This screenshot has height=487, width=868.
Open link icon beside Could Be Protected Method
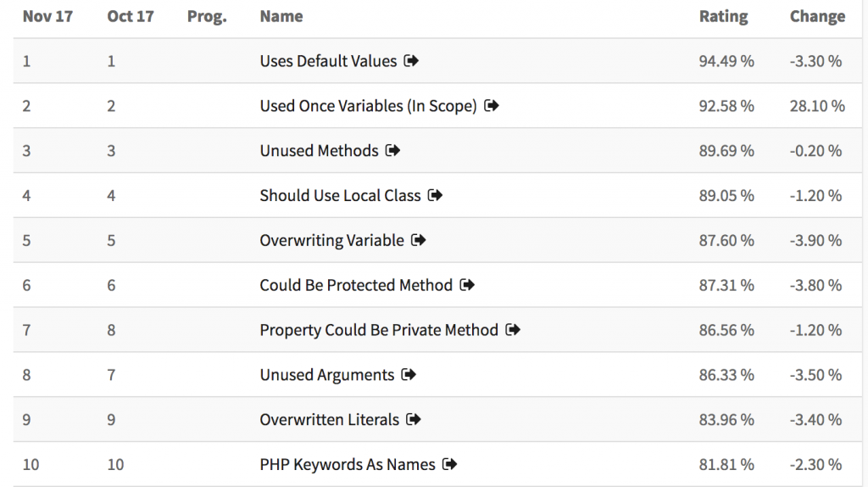(x=467, y=285)
